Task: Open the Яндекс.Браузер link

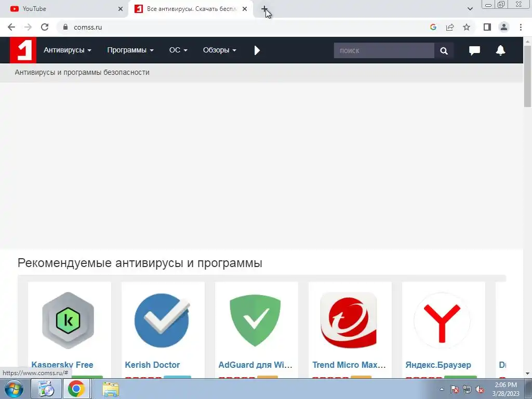Action: pos(438,365)
